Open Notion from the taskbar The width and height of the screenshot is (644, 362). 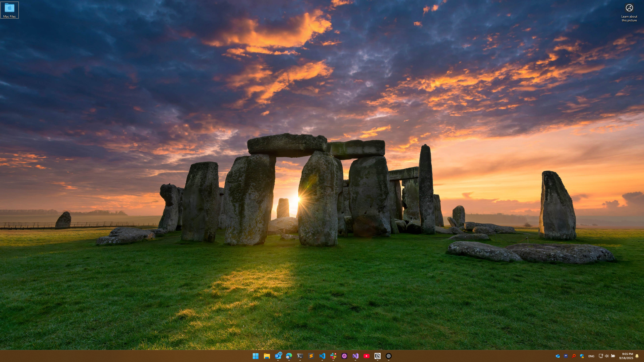click(378, 356)
